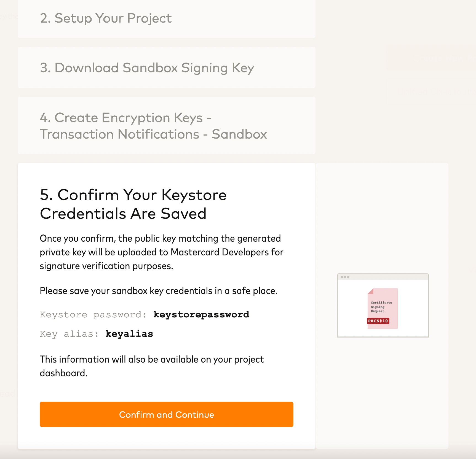Image resolution: width=476 pixels, height=459 pixels.
Task: Click the sandbox credentials instruction sentence
Action: 159,291
